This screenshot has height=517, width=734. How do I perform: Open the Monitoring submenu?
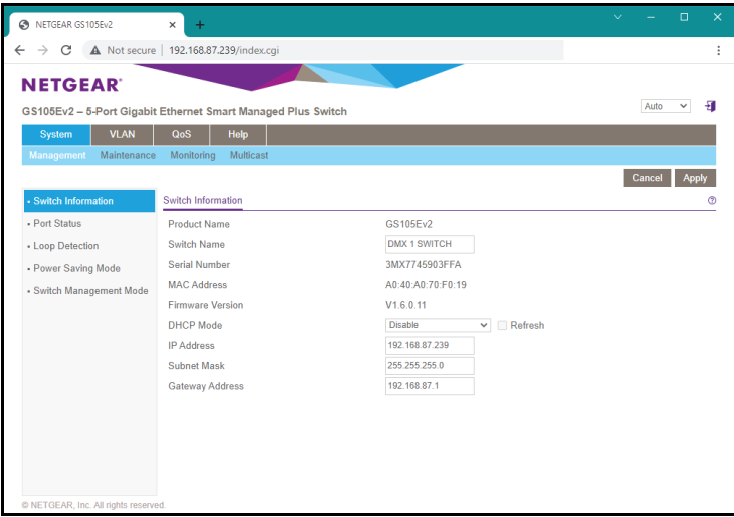(193, 155)
